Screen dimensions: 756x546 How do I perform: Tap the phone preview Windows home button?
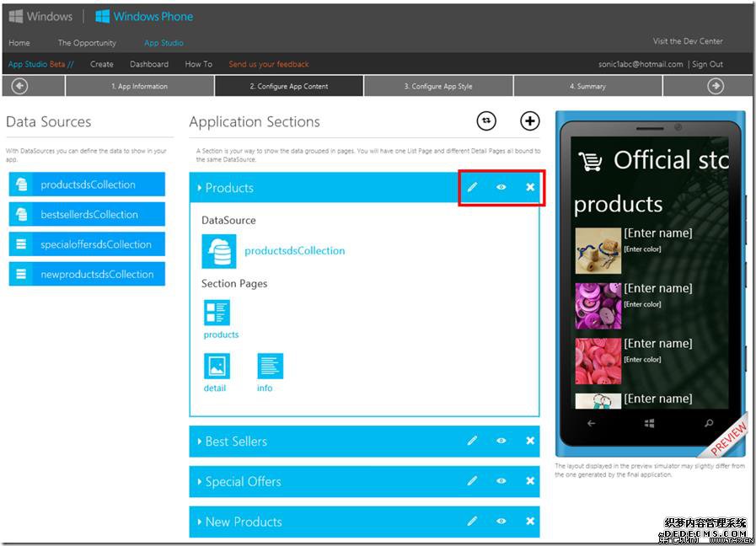coord(649,423)
